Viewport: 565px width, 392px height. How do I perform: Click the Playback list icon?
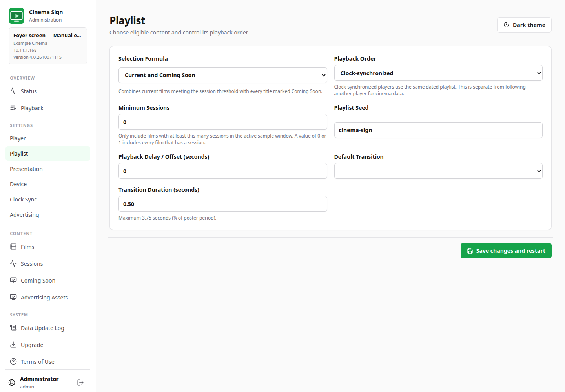13,108
